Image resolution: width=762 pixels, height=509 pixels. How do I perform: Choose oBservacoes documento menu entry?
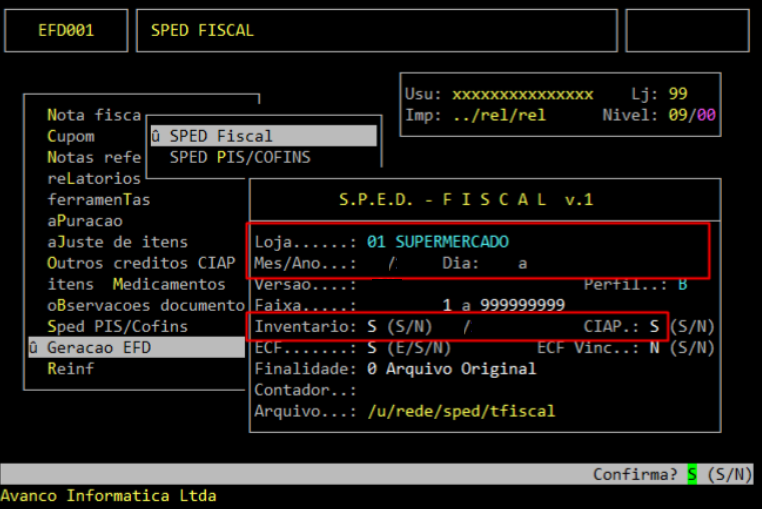point(146,305)
